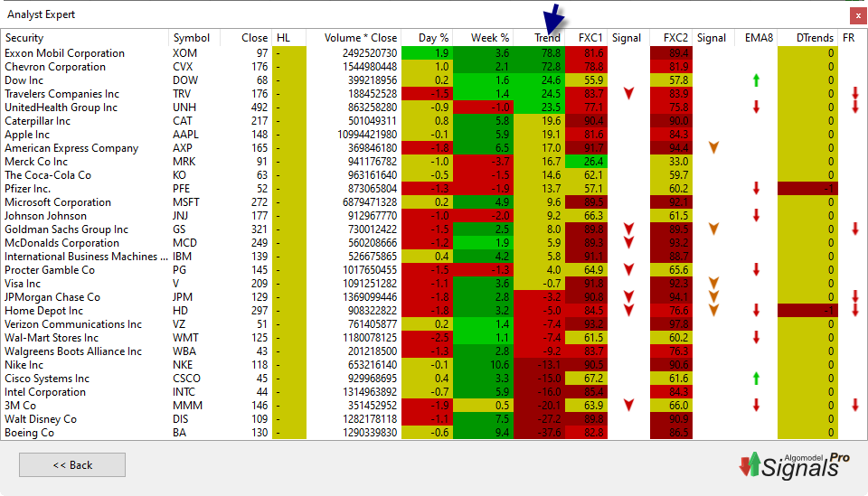Select the Caterpillar Inc row

[434, 120]
